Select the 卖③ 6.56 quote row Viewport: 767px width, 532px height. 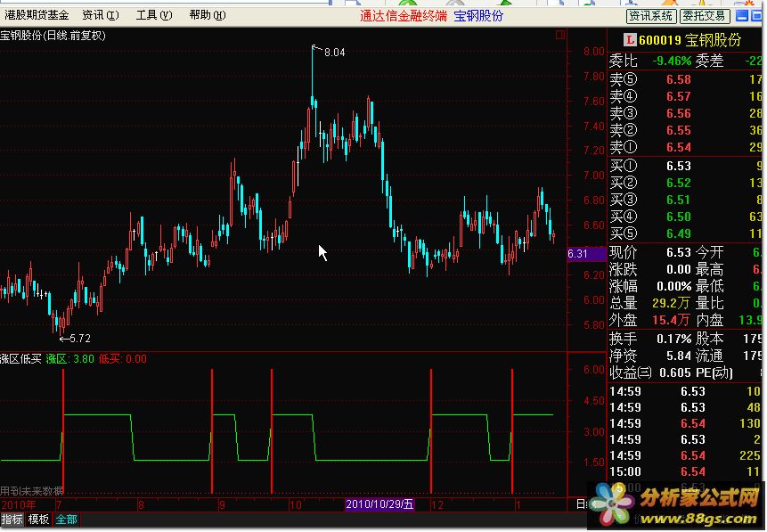tap(685, 113)
